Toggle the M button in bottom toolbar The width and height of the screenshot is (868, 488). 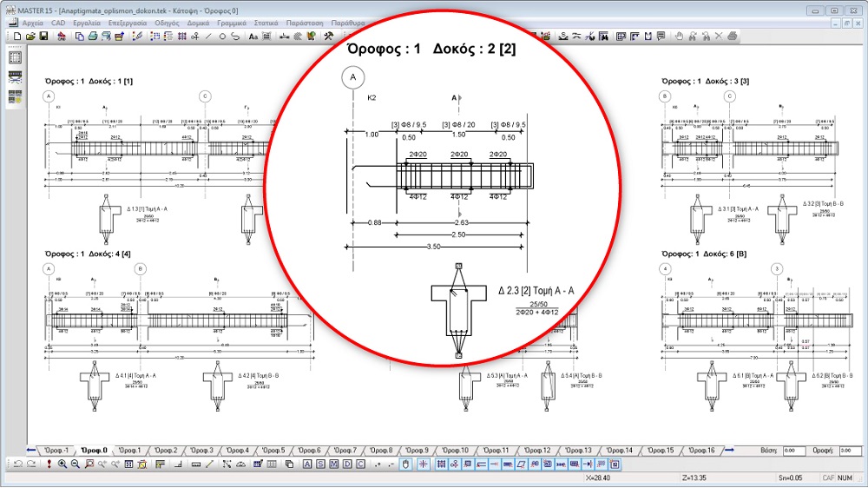pyautogui.click(x=334, y=465)
